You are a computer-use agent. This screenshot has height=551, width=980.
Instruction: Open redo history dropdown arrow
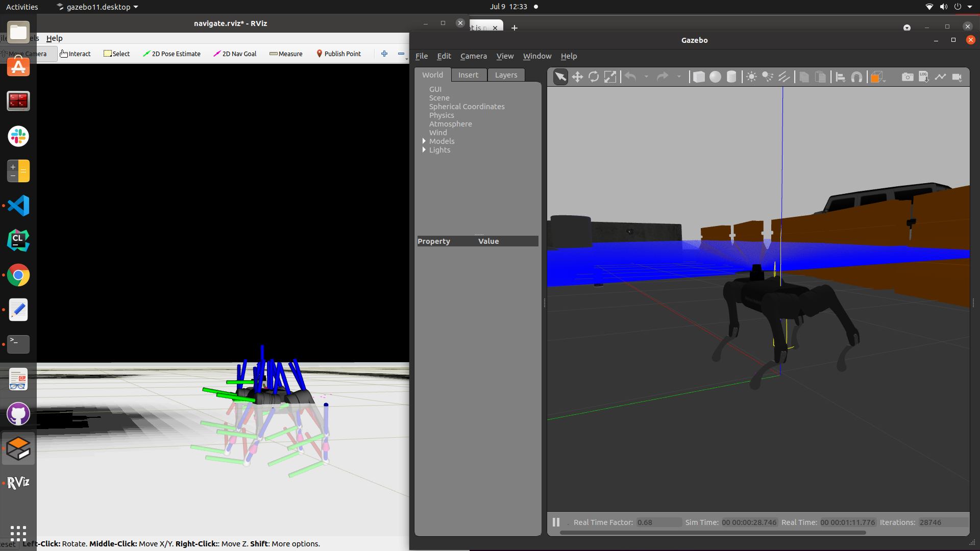point(679,77)
